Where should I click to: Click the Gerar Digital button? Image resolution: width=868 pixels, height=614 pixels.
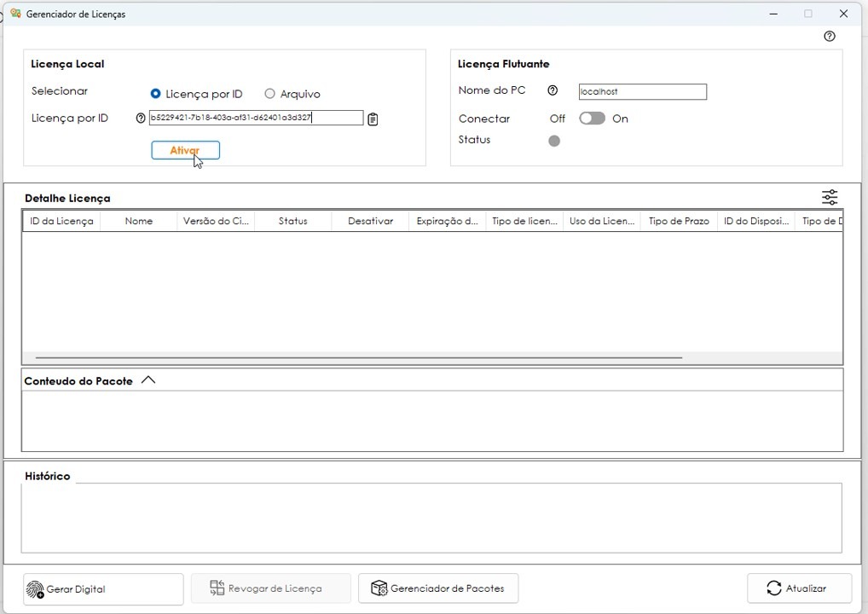pos(103,588)
